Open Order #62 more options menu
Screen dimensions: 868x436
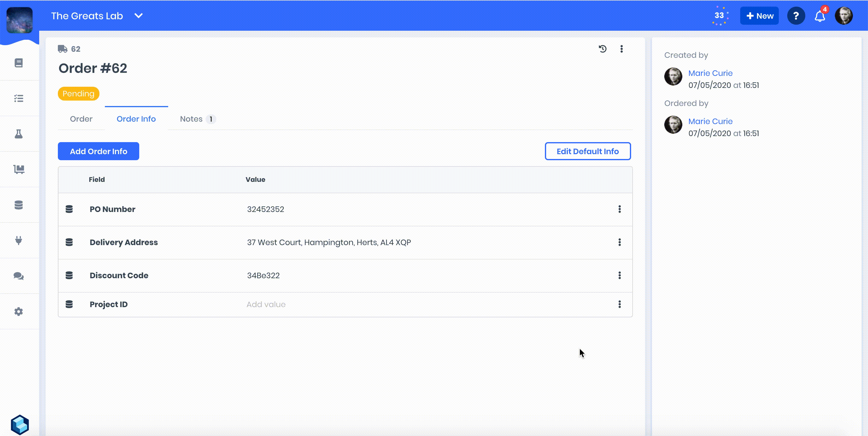621,49
